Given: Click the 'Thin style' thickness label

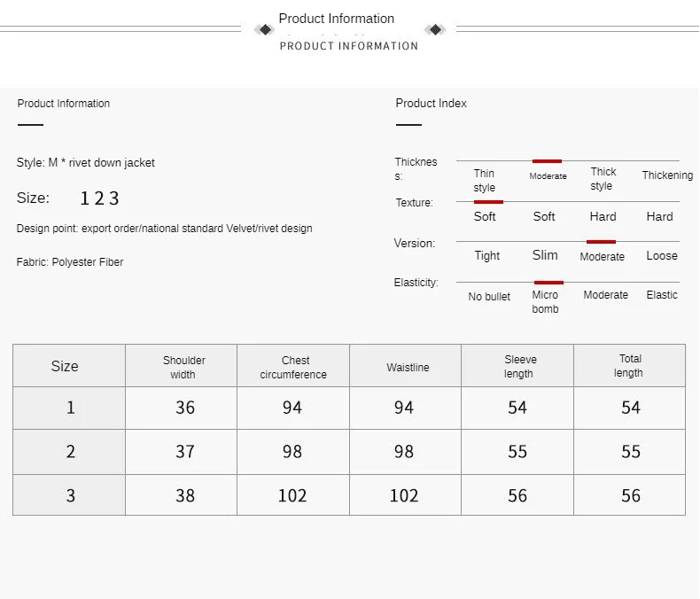Looking at the screenshot, I should pos(484,181).
